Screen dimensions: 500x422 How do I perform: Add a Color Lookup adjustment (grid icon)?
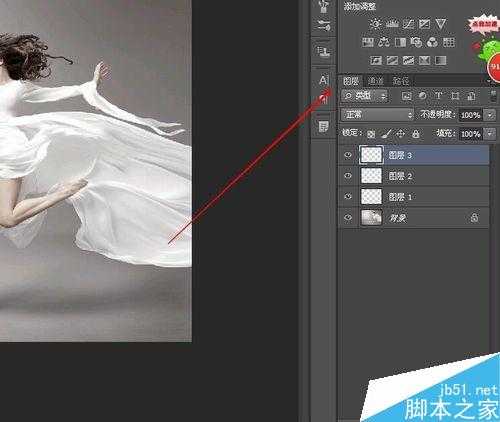pyautogui.click(x=449, y=42)
